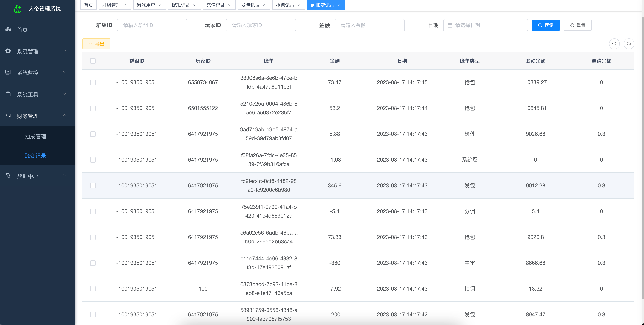Collapse the 财务管理 menu chevron
The height and width of the screenshot is (325, 644).
point(65,115)
